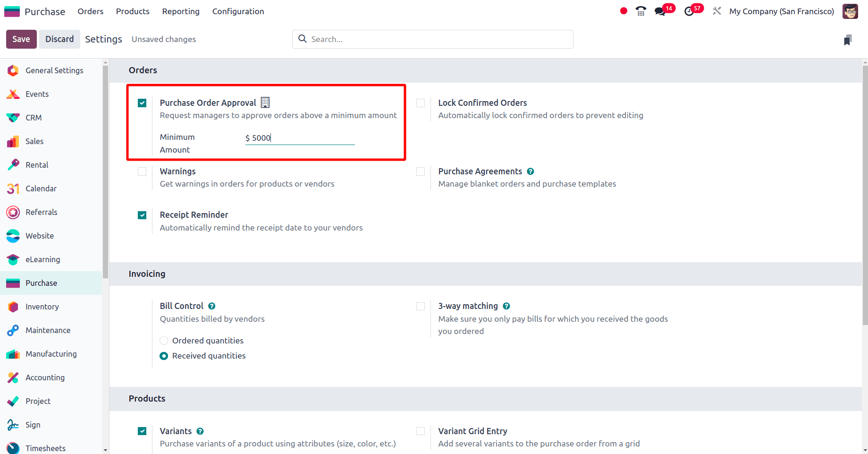
Task: Click into the Minimum Amount field
Action: (300, 138)
